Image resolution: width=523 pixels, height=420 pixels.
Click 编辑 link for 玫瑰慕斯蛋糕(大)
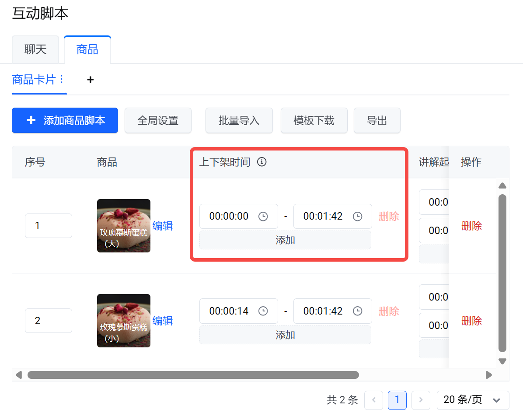163,226
